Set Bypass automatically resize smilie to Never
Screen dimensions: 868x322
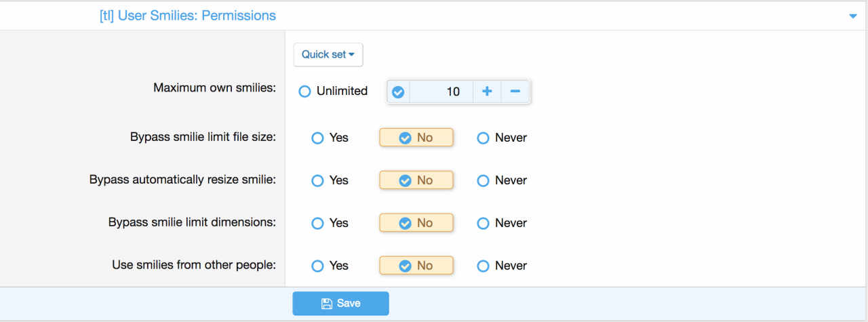[x=483, y=181]
